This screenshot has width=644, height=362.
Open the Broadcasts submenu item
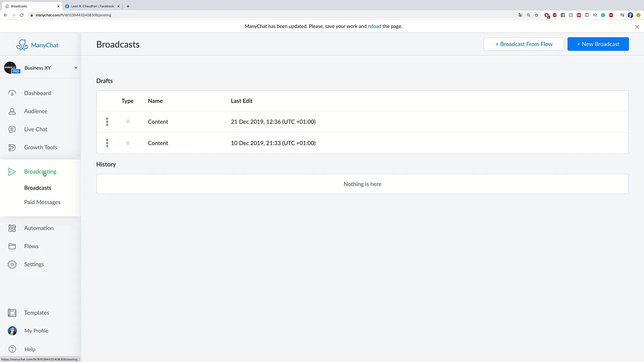click(x=38, y=188)
